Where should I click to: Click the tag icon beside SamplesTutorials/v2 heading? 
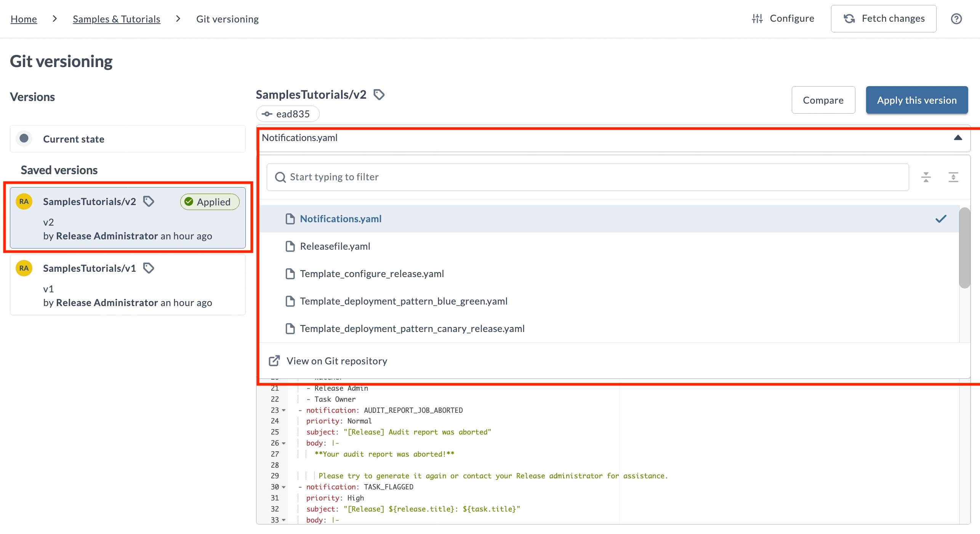(x=379, y=95)
